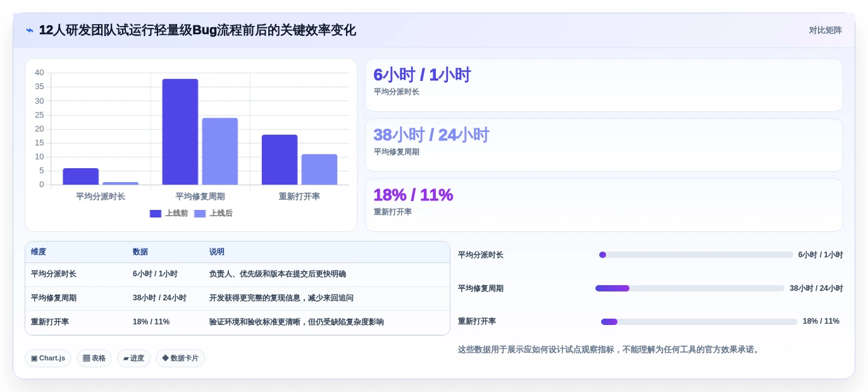The width and height of the screenshot is (868, 392).
Task: Click the 上线前 bar for 重新打开率
Action: [x=280, y=159]
